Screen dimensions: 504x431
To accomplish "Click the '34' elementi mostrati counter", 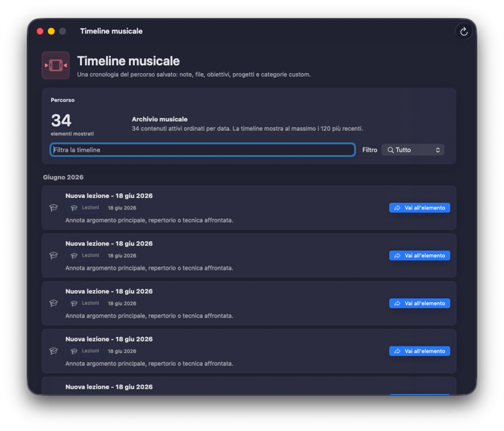I will pyautogui.click(x=61, y=121).
